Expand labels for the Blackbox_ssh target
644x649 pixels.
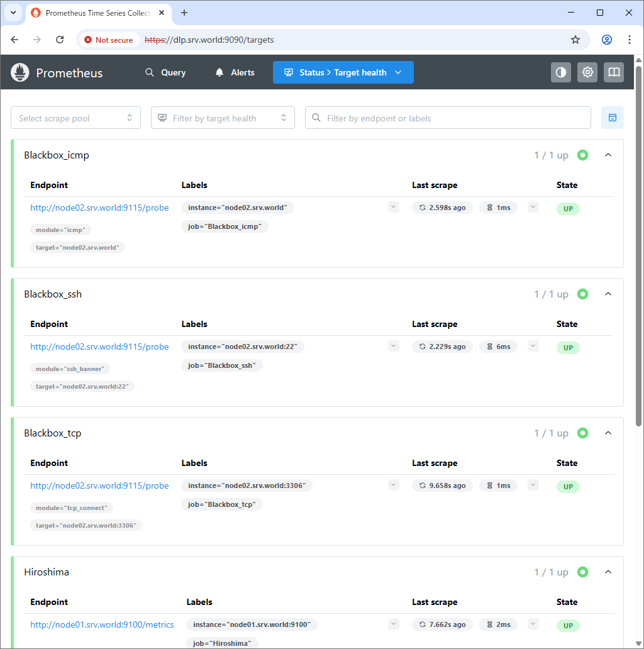[x=394, y=346]
